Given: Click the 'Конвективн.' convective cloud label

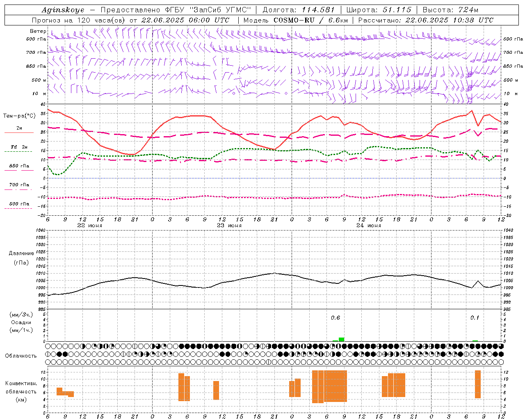Looking at the screenshot, I should 21,383.
